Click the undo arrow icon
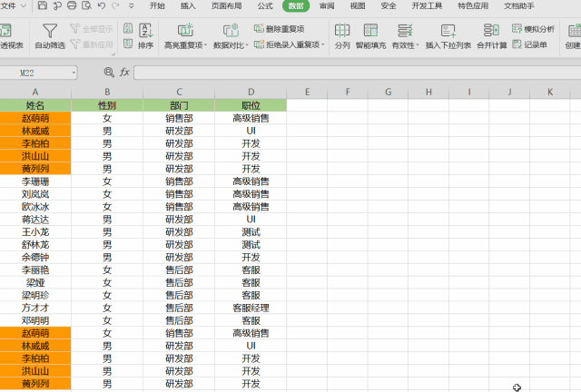The height and width of the screenshot is (392, 581). point(102,5)
